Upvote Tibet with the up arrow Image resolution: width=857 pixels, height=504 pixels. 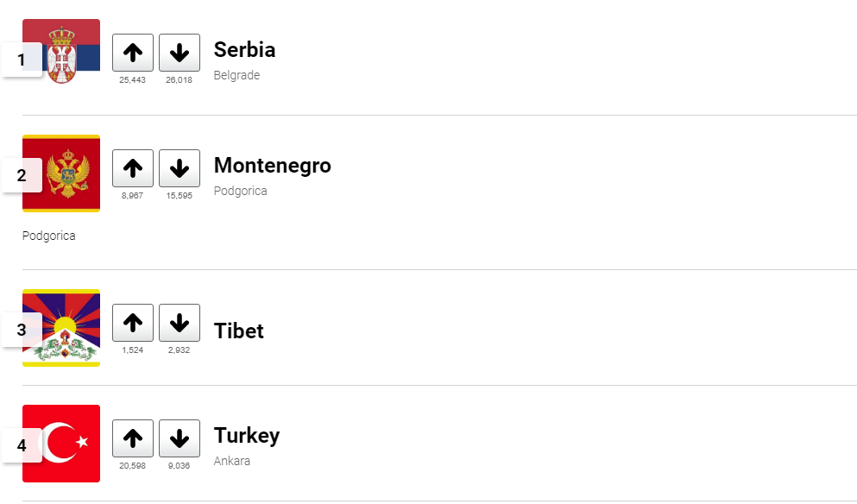(x=133, y=323)
